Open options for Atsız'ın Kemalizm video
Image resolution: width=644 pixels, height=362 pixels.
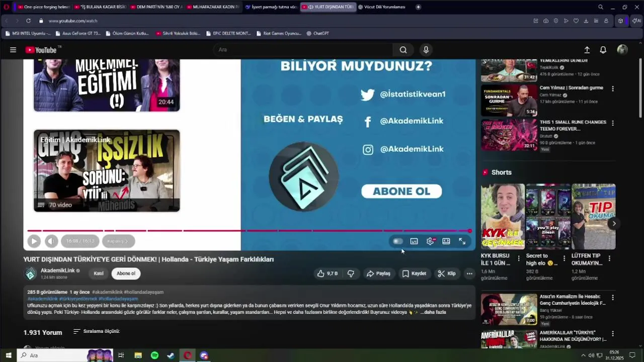pos(612,298)
